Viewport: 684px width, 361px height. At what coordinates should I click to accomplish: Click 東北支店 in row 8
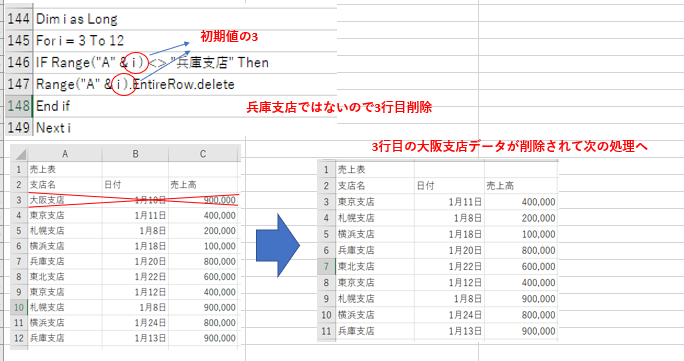65,276
